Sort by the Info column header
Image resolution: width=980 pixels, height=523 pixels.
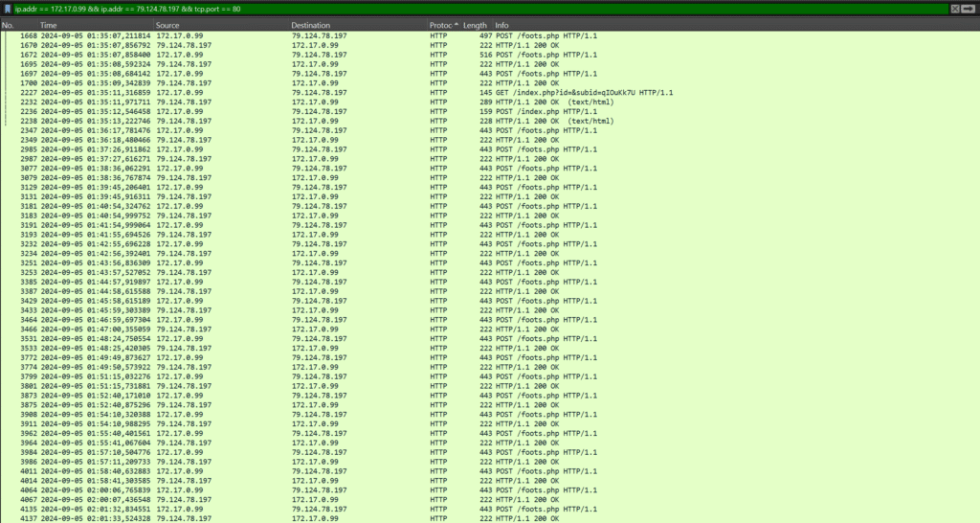[x=737, y=26]
